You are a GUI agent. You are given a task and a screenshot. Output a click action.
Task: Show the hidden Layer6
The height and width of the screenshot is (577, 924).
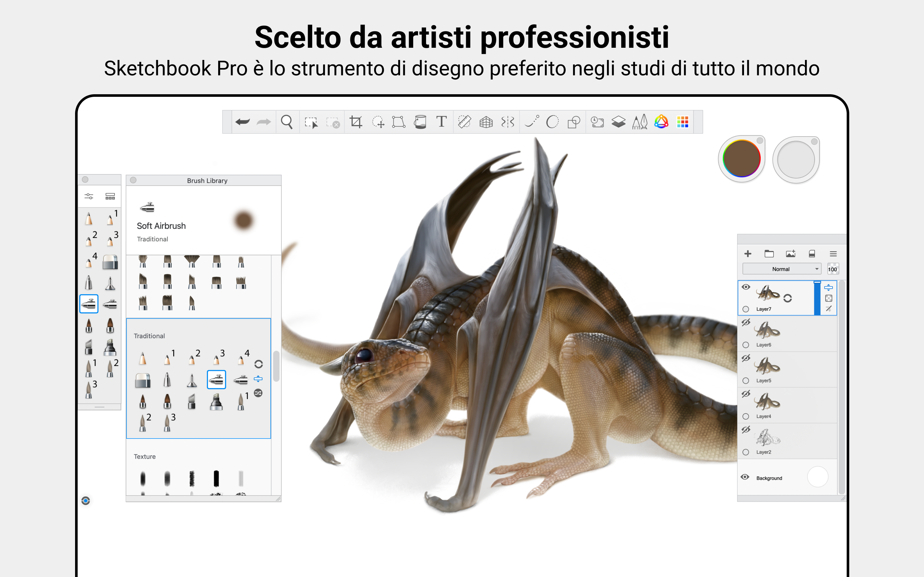(746, 323)
